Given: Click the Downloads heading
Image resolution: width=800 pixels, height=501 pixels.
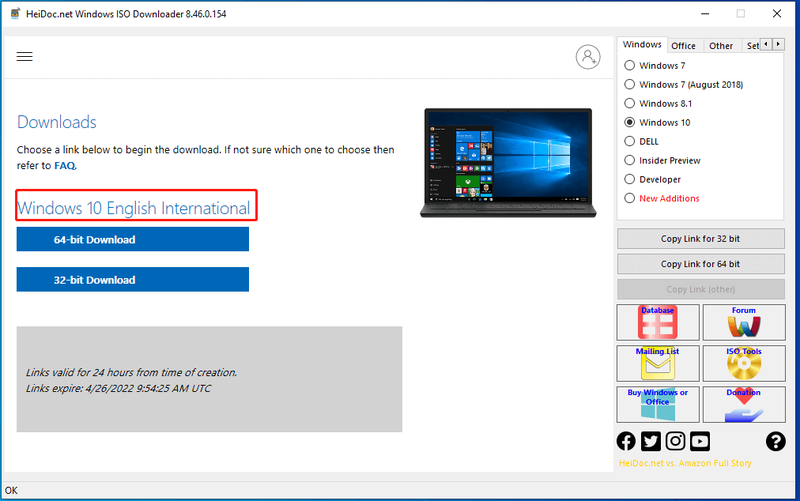Looking at the screenshot, I should [57, 122].
